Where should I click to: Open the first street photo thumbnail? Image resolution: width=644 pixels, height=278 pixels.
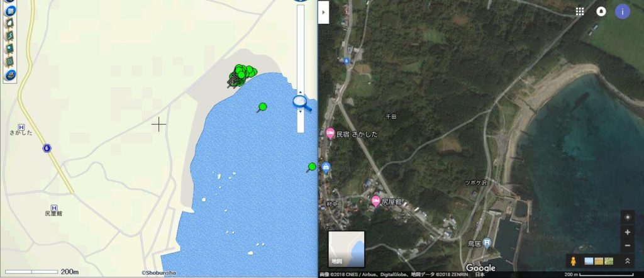(x=589, y=261)
